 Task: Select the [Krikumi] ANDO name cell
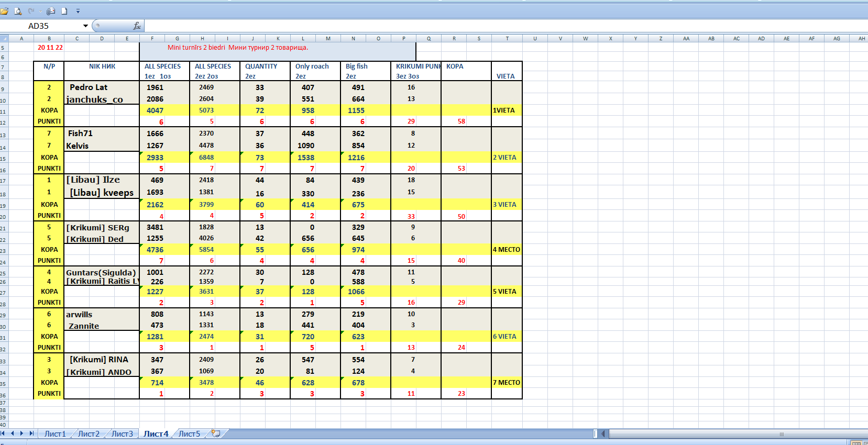102,372
